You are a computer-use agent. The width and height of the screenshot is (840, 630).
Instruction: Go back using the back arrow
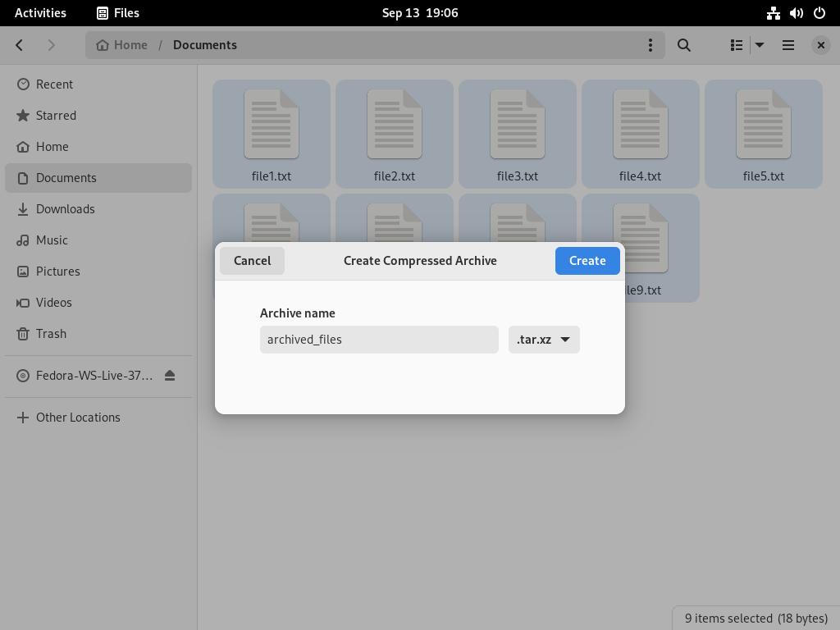(20, 45)
